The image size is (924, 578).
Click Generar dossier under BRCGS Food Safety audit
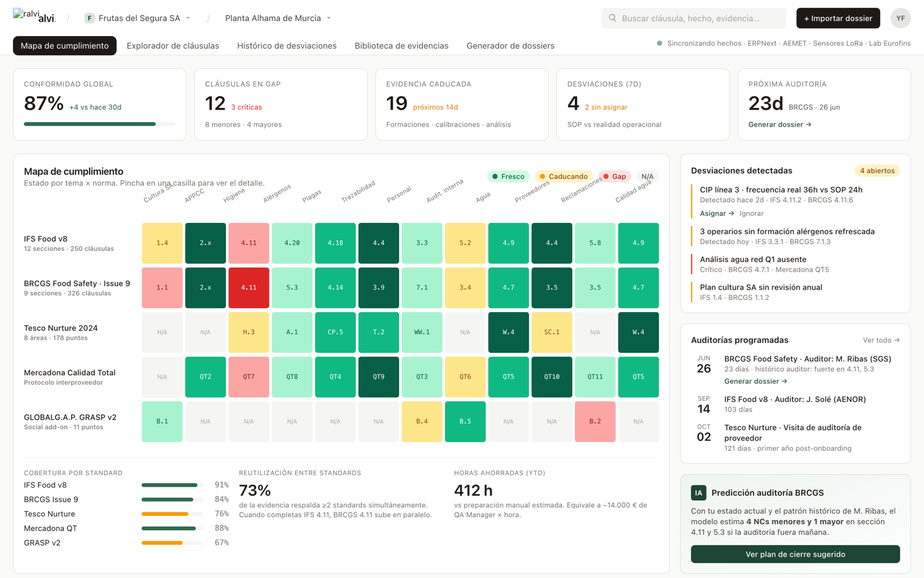coord(756,381)
